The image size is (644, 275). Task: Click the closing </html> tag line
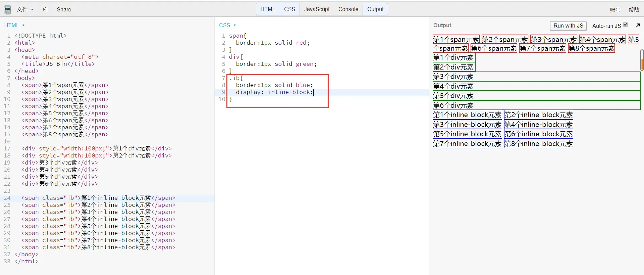(26, 261)
